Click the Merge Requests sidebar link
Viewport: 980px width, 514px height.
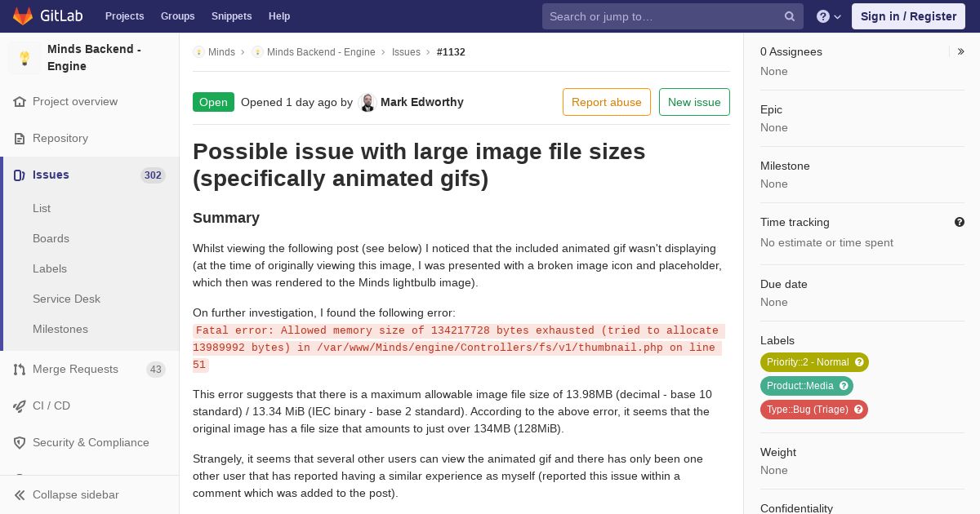coord(75,370)
